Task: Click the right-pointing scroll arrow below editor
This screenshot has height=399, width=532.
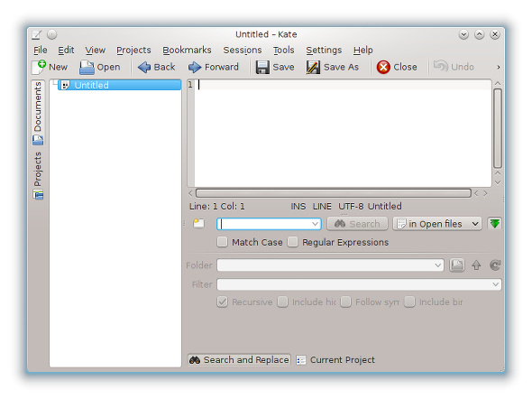Action: point(485,193)
